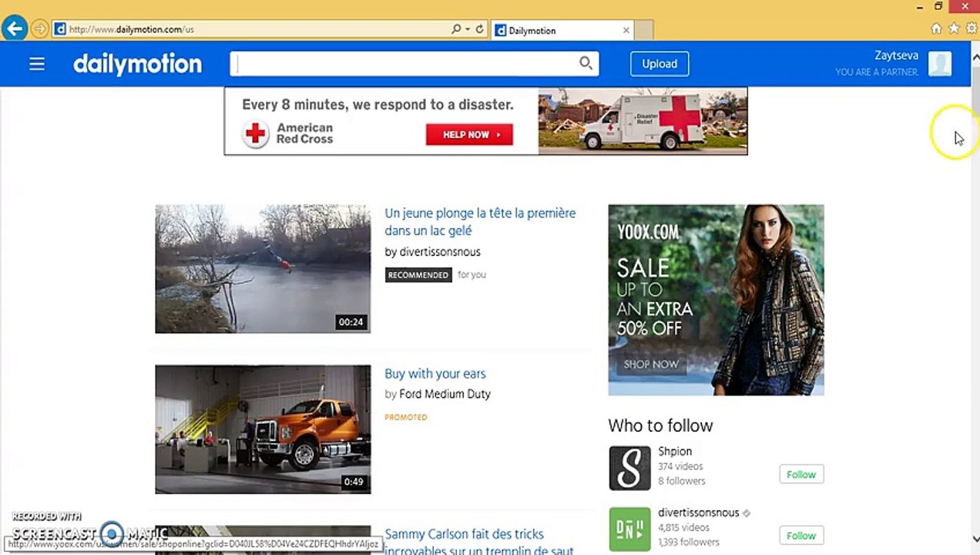Image resolution: width=980 pixels, height=555 pixels.
Task: Click the American Red Cross logo
Action: (288, 134)
